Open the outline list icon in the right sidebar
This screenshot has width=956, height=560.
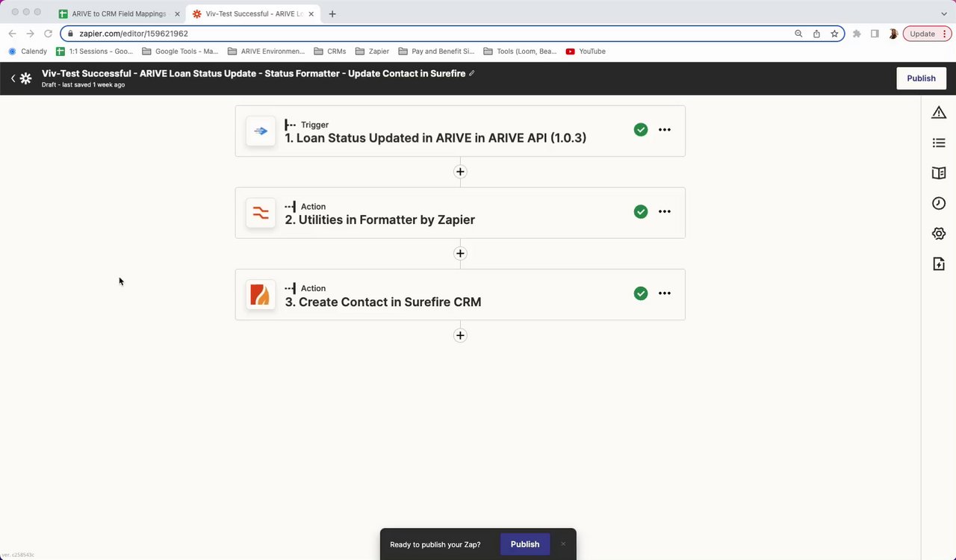coord(939,143)
